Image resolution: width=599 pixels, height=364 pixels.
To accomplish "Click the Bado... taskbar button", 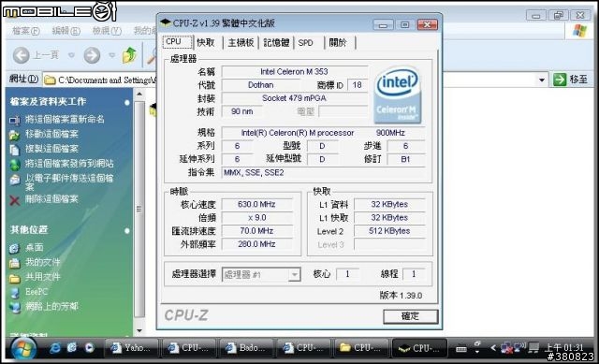I will [x=246, y=348].
